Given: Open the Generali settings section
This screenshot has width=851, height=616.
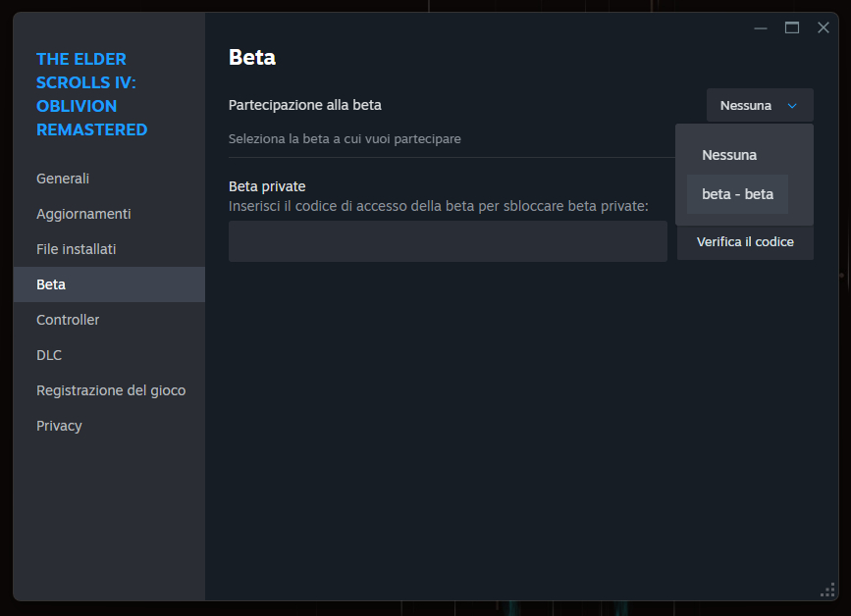Looking at the screenshot, I should (109, 179).
